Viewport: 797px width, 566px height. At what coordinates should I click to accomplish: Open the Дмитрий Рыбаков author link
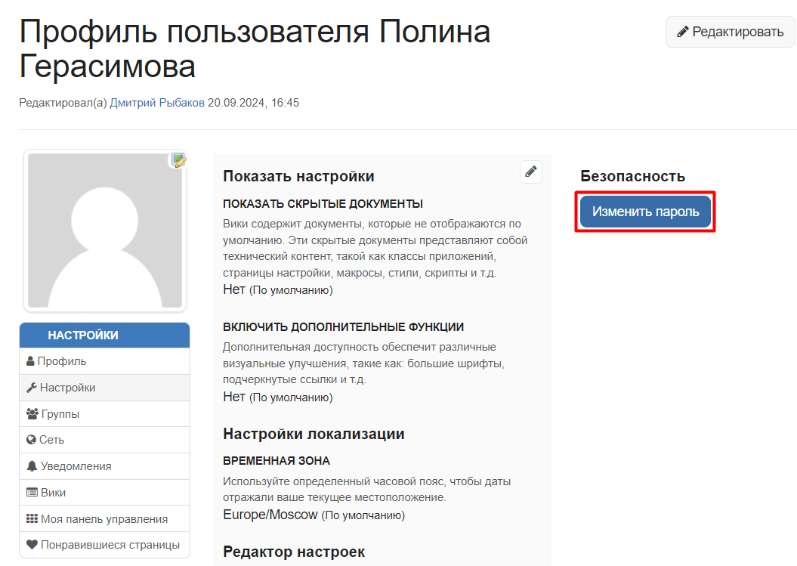(x=157, y=103)
